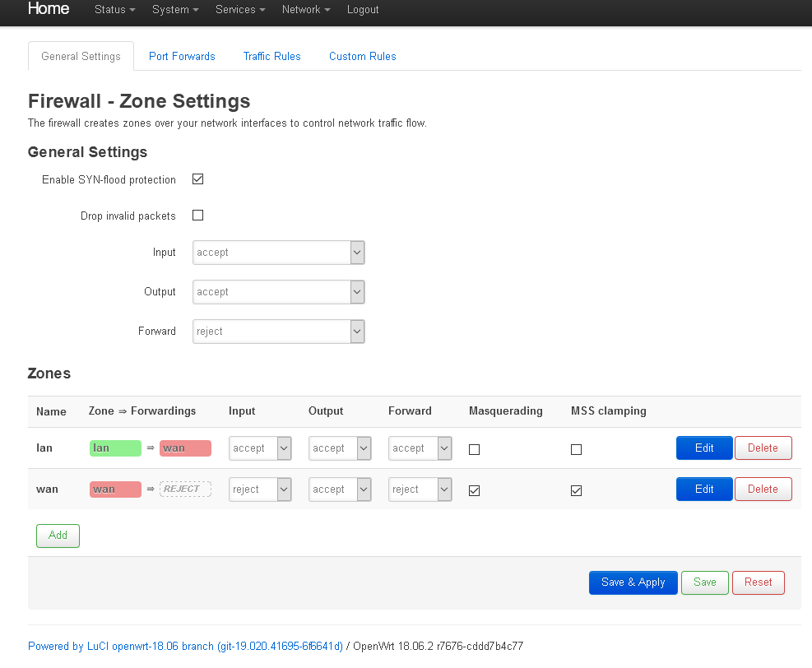
Task: Click the green lan zone badge
Action: coord(115,448)
